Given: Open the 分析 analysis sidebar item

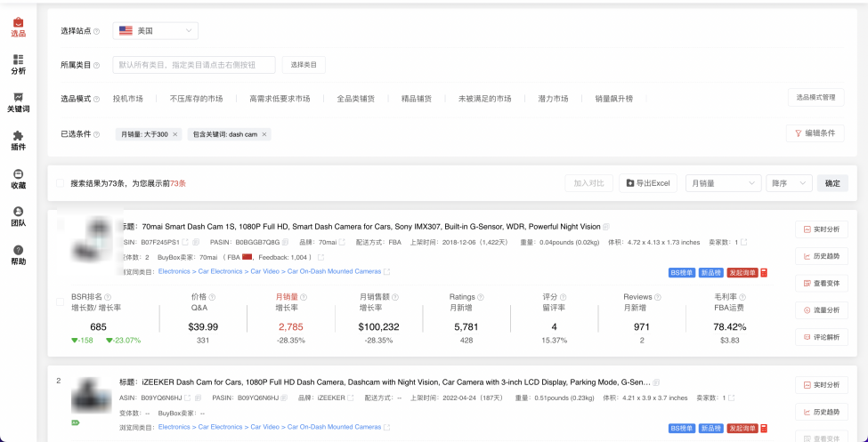Looking at the screenshot, I should 19,65.
